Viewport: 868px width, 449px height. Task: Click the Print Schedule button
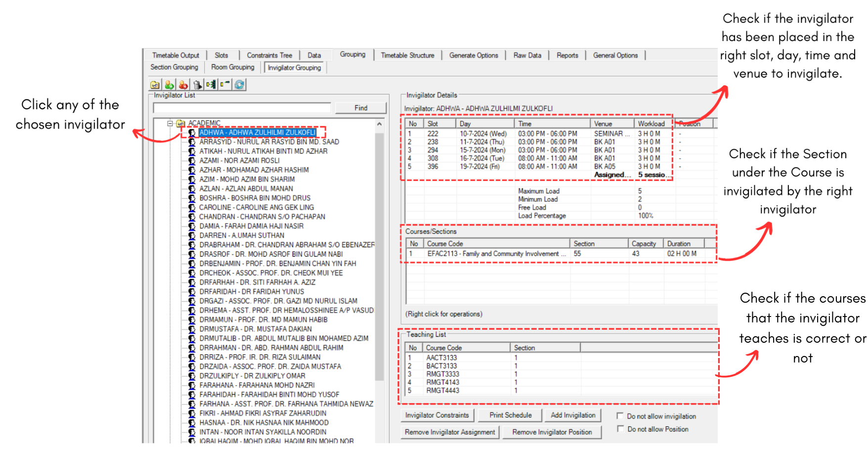click(x=510, y=415)
